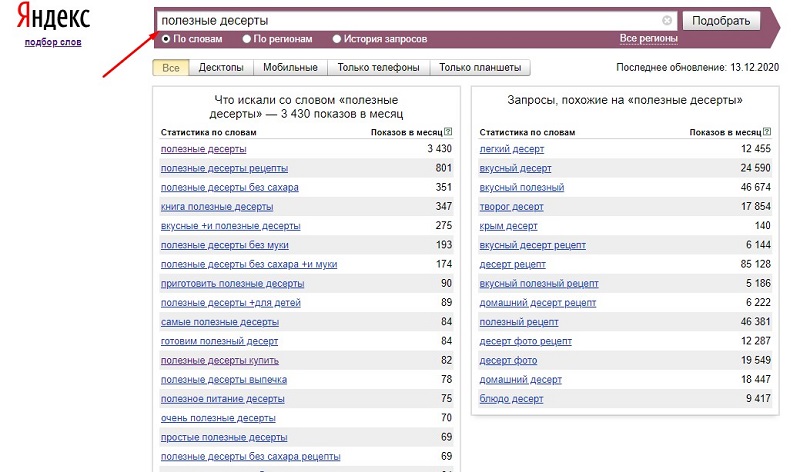Switch to the Только телефоны tab
Image resolution: width=800 pixels, height=472 pixels.
coord(379,67)
